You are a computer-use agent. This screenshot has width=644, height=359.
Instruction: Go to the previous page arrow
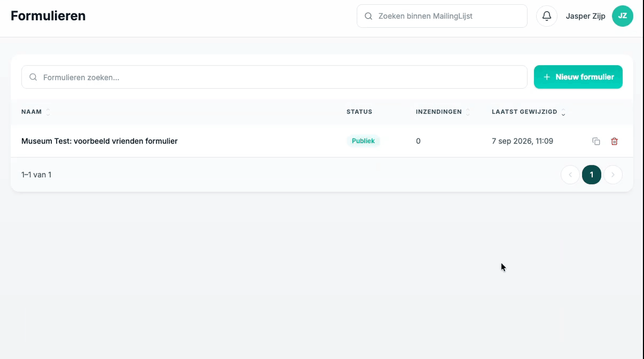point(570,174)
